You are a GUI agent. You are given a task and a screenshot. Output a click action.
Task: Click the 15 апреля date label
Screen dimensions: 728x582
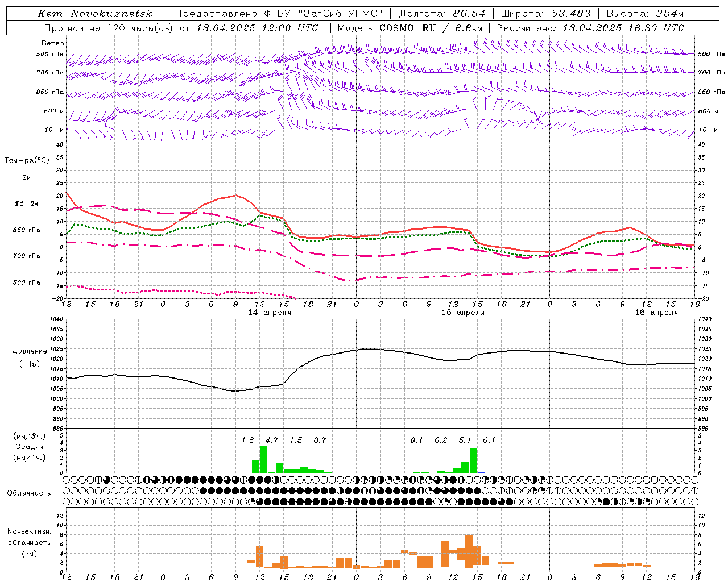coord(463,313)
